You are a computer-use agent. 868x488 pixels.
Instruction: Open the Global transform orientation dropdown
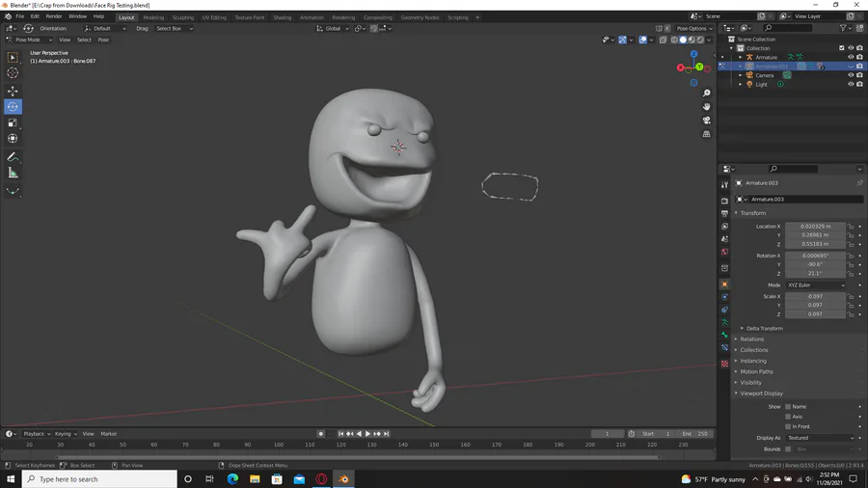point(333,28)
